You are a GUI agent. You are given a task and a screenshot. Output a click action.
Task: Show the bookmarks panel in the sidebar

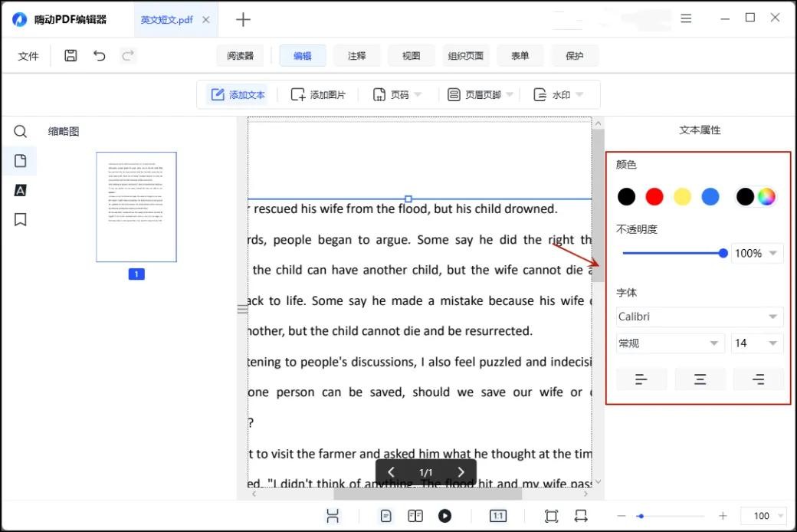[21, 220]
